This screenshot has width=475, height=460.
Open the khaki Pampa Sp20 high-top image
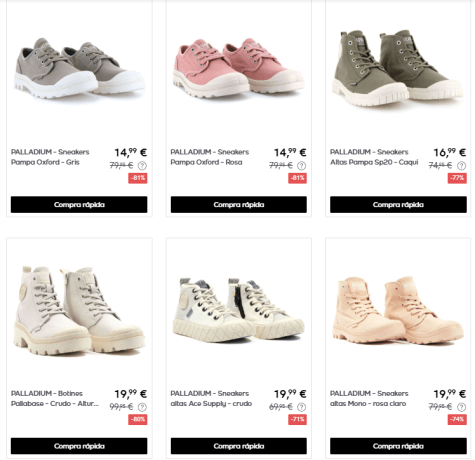point(398,68)
